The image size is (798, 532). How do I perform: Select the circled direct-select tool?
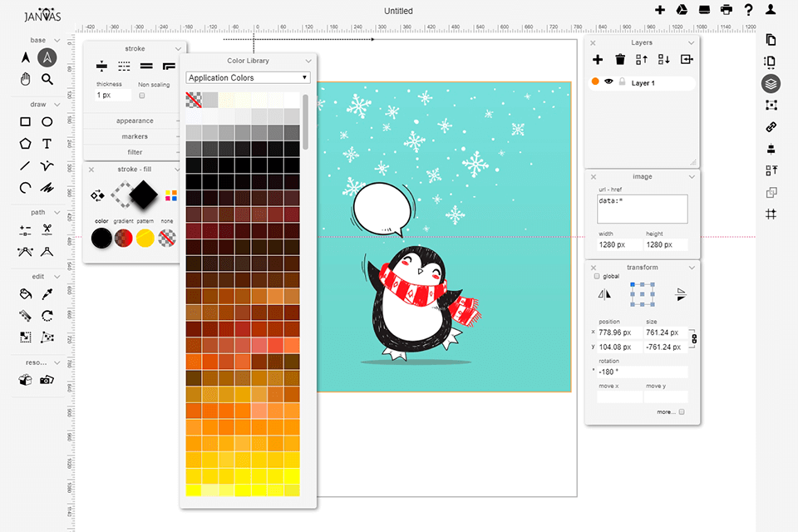47,57
